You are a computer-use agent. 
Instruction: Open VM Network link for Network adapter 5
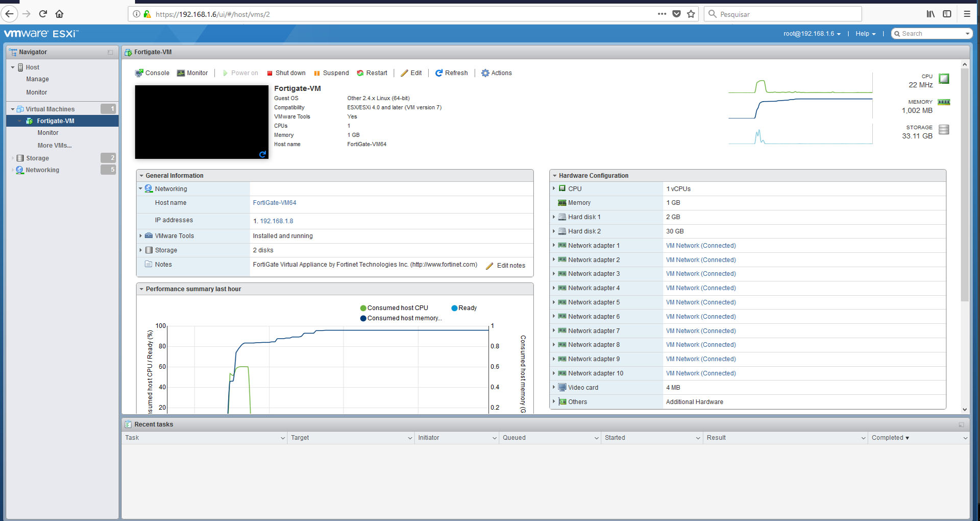[x=701, y=302]
